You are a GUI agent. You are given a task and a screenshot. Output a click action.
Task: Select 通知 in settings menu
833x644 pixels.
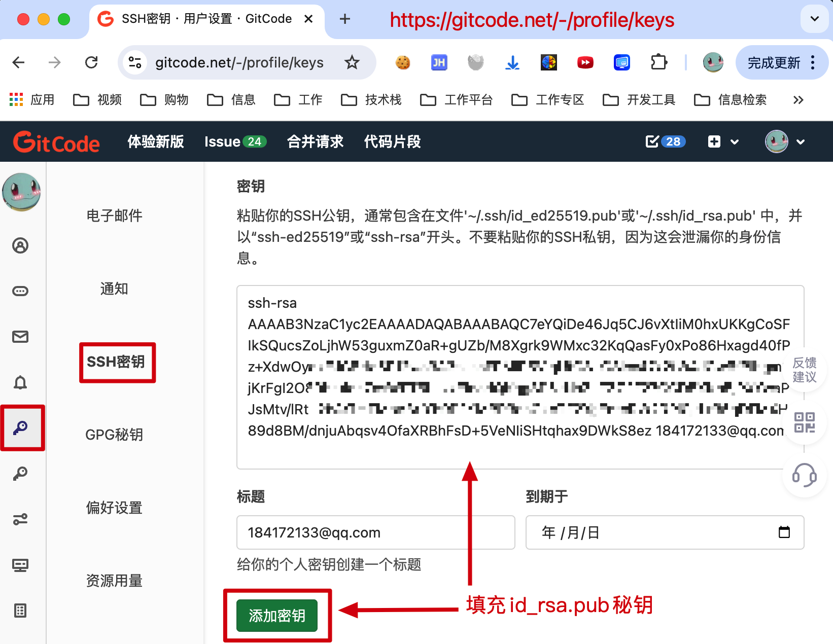[x=114, y=289]
